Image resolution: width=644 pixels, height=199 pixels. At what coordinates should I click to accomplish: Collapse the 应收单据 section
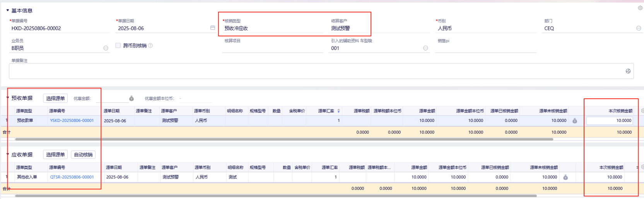click(x=8, y=154)
